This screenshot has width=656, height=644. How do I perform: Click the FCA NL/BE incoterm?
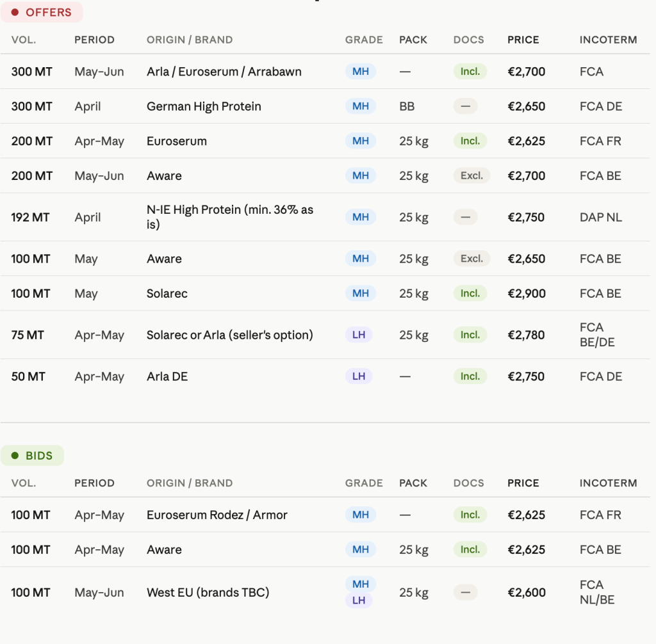597,592
